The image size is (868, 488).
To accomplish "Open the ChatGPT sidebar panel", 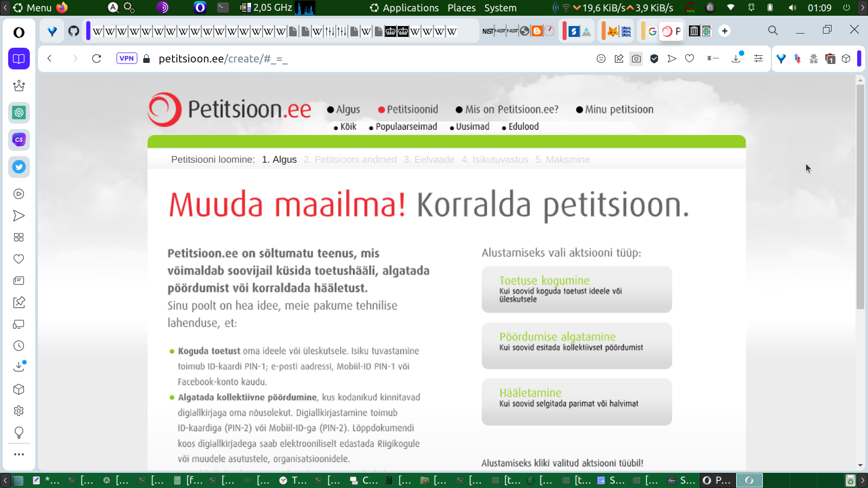I will click(19, 113).
